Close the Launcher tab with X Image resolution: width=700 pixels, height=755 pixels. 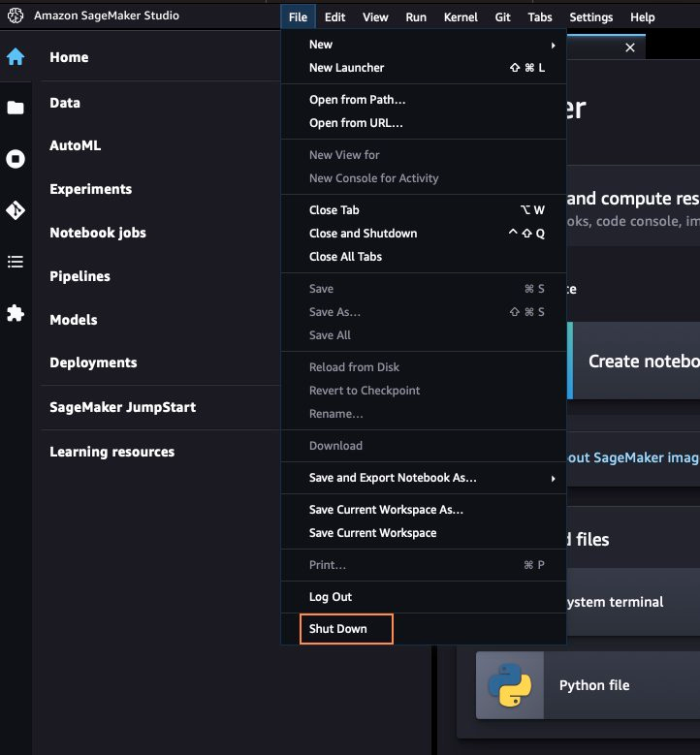click(x=629, y=47)
